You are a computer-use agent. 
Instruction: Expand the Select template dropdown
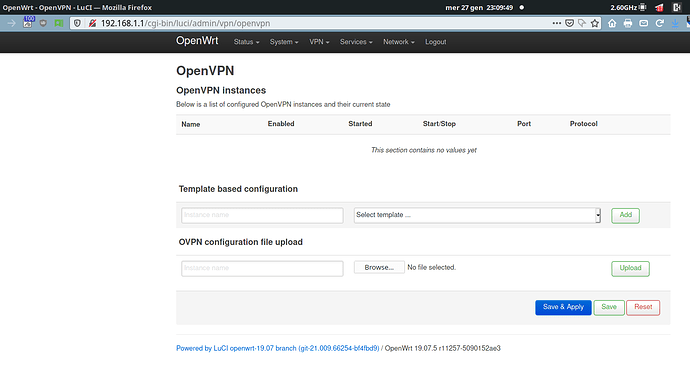pyautogui.click(x=477, y=215)
